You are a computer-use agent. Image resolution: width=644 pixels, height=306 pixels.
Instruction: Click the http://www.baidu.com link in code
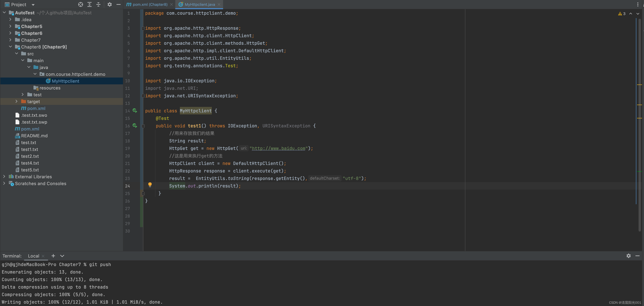pyautogui.click(x=278, y=148)
